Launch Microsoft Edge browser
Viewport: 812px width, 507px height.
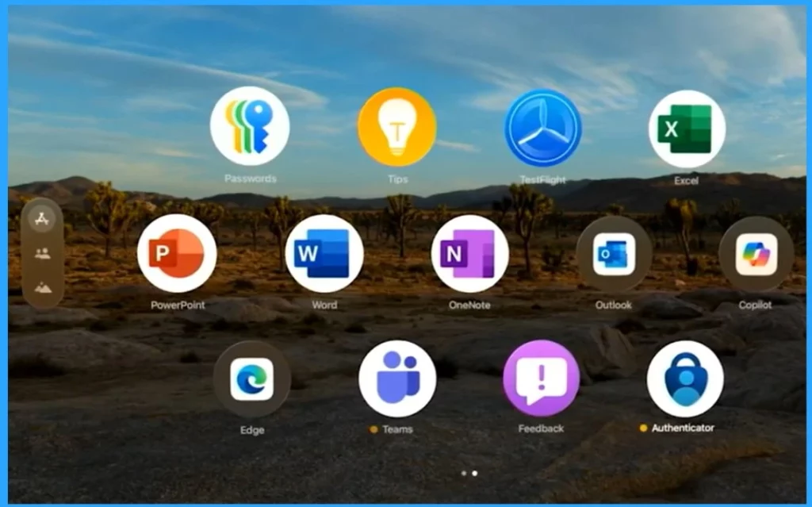click(x=251, y=380)
